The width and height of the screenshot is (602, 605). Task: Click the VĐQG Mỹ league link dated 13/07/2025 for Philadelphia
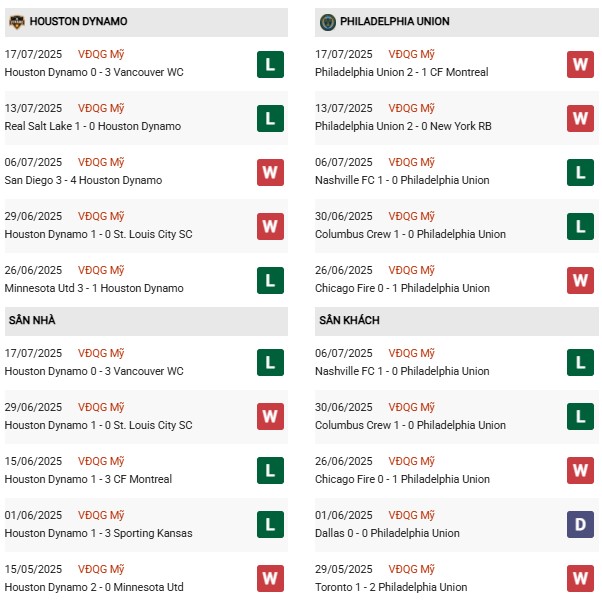(x=413, y=108)
